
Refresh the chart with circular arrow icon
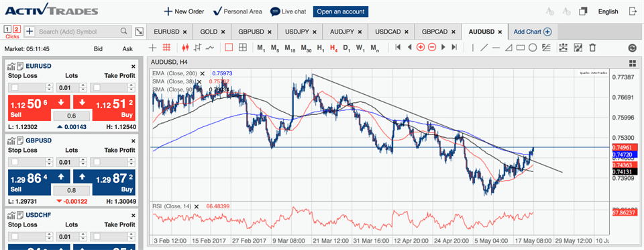point(632,48)
